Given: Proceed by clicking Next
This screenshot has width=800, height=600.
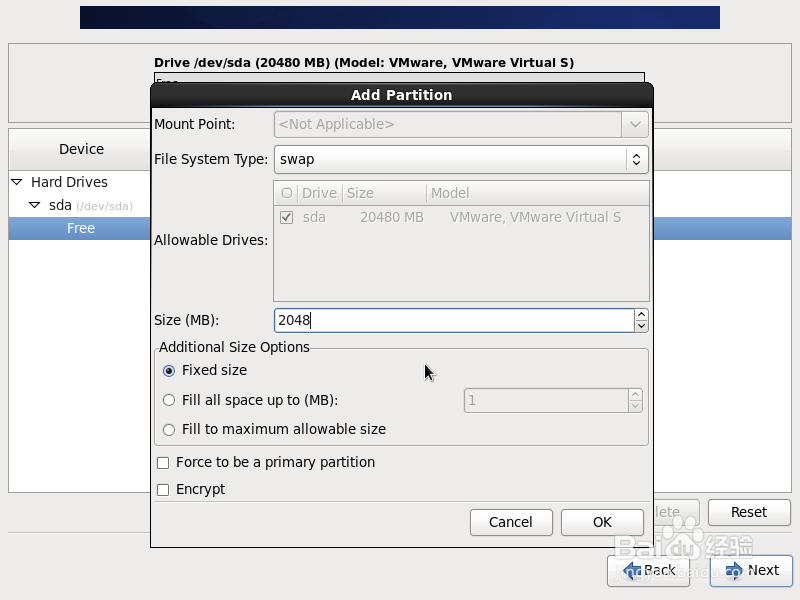Looking at the screenshot, I should (751, 570).
